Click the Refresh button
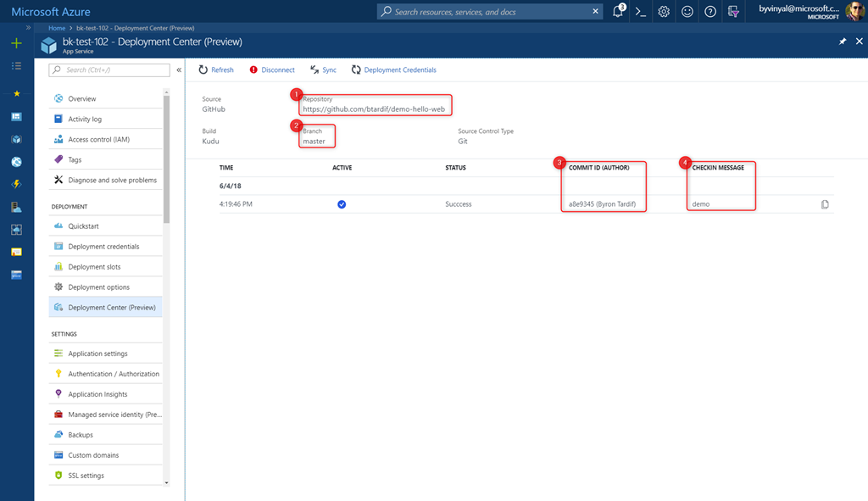 click(216, 70)
